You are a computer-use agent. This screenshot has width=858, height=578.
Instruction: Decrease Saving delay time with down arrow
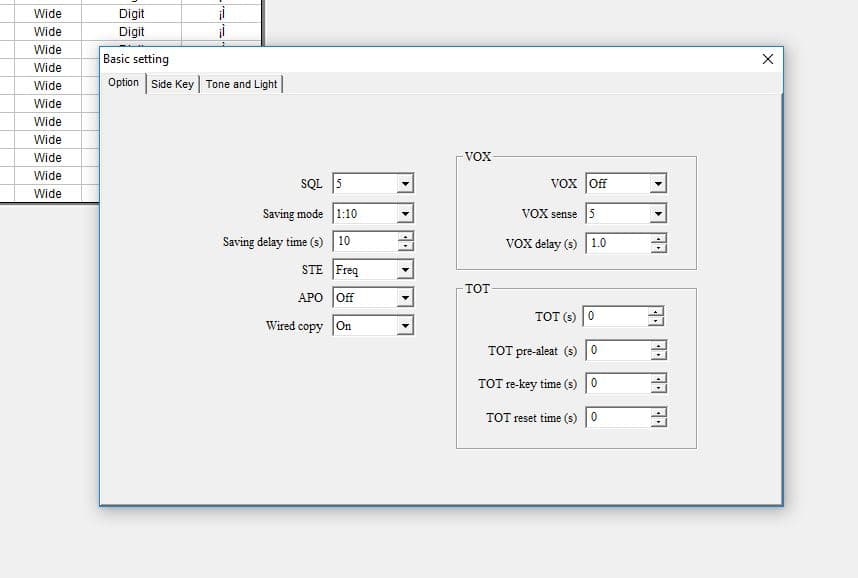pyautogui.click(x=405, y=246)
